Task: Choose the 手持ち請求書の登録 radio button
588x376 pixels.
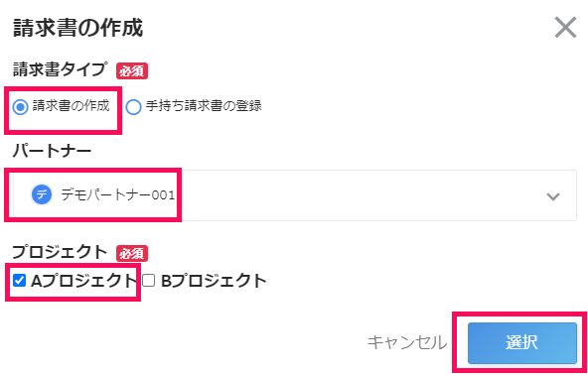Action: (133, 107)
